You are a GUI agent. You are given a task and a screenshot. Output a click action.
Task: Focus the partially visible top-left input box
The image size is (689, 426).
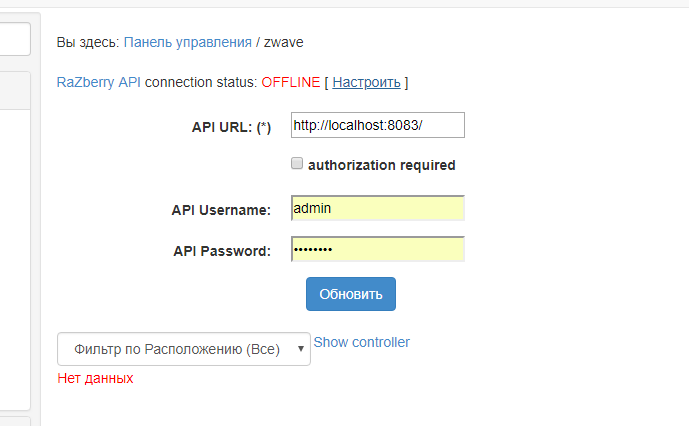pyautogui.click(x=16, y=41)
